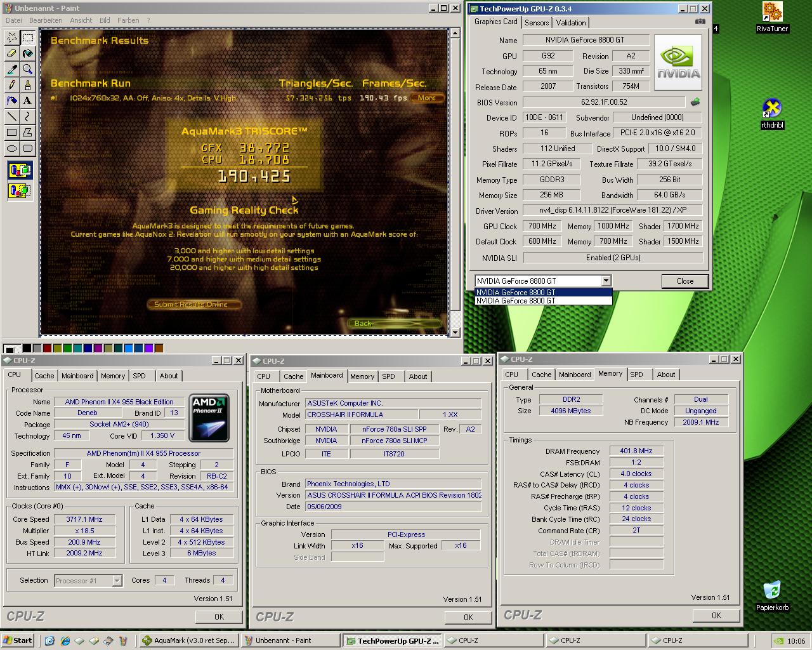Choose the Rounded Rectangle tool
812x650 pixels.
click(28, 149)
